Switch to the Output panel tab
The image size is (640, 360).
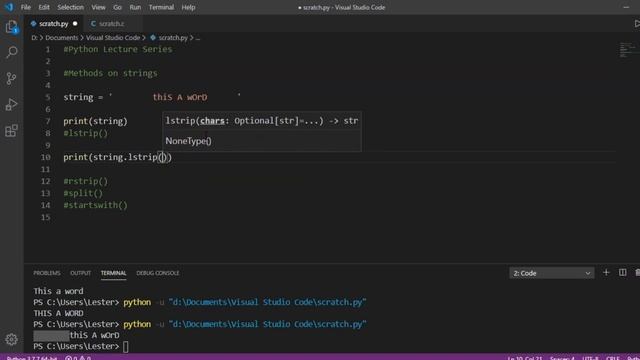pos(80,273)
